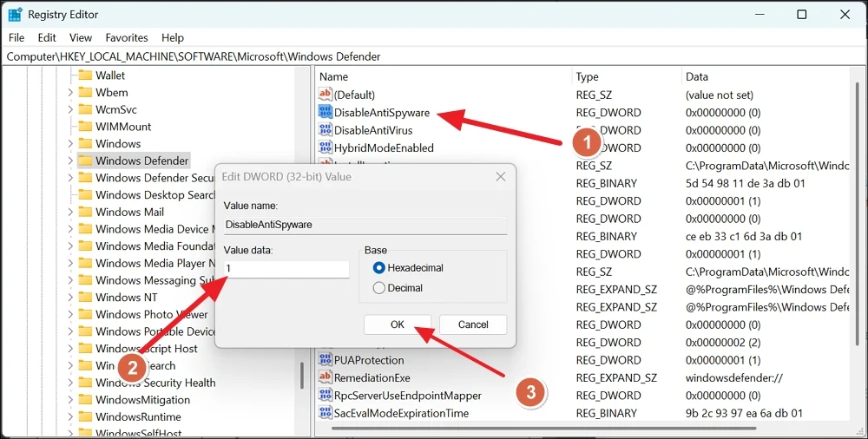868x439 pixels.
Task: Click the 0x00000002 (2) data value
Action: 723,342
